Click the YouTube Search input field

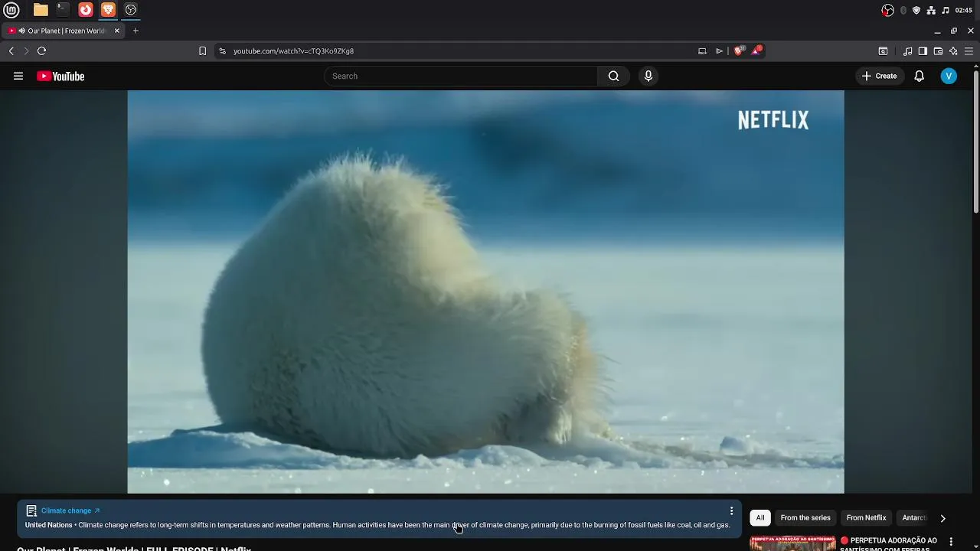coord(462,76)
